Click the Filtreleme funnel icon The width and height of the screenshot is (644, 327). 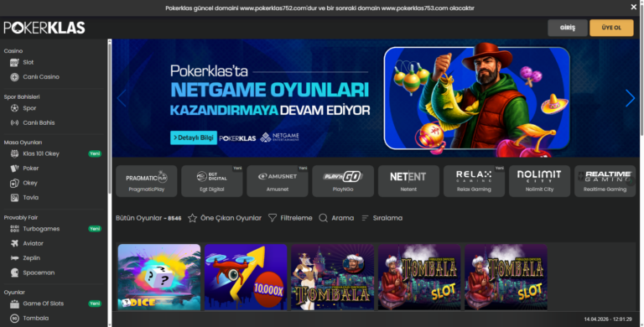pos(273,218)
